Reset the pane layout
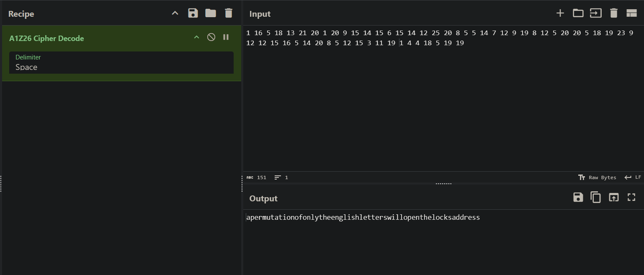This screenshot has height=275, width=644. (631, 13)
